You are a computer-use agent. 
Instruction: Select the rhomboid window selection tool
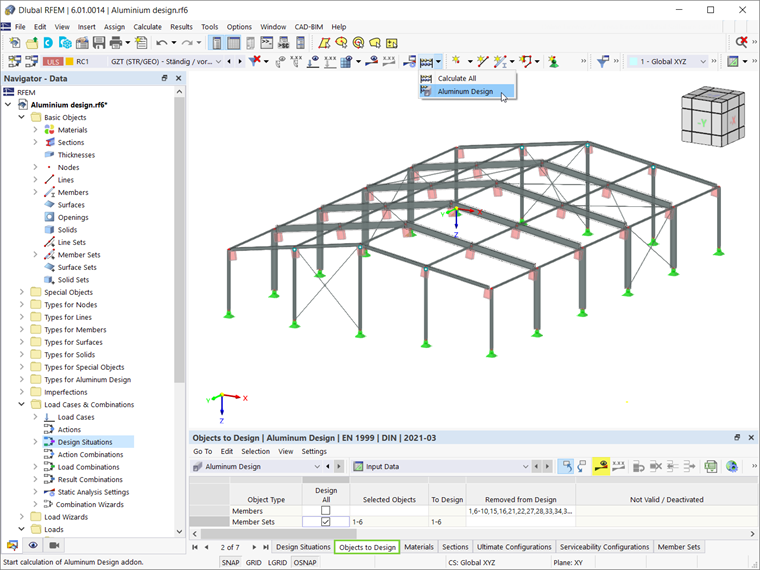click(324, 43)
